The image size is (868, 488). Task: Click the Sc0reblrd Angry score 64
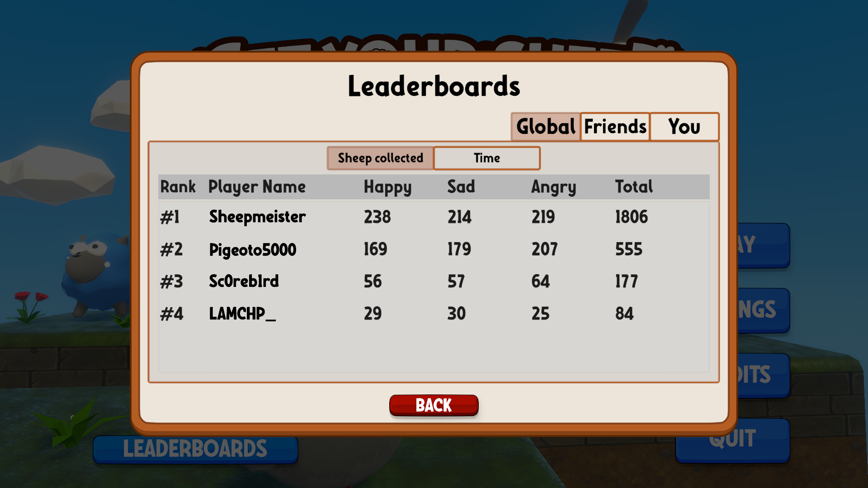[x=539, y=281]
